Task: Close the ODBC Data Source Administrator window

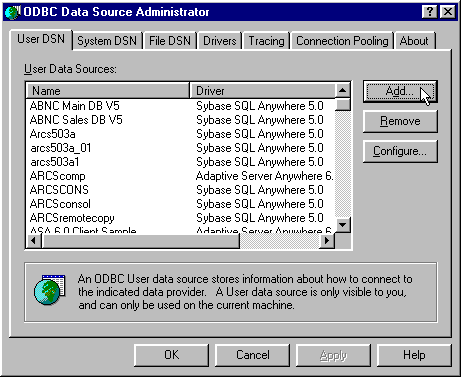Action: click(x=448, y=12)
